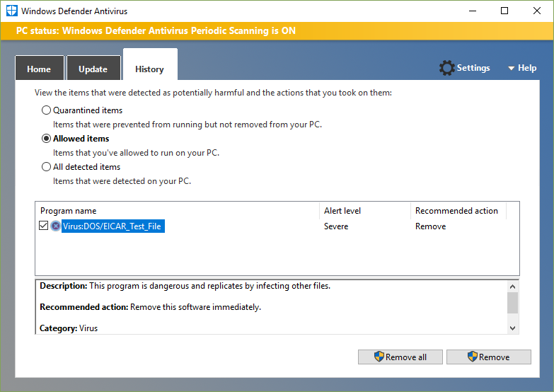Image resolution: width=554 pixels, height=392 pixels.
Task: Uncheck the Virus:DOS/EICAR_Test_File checkbox
Action: 43,226
